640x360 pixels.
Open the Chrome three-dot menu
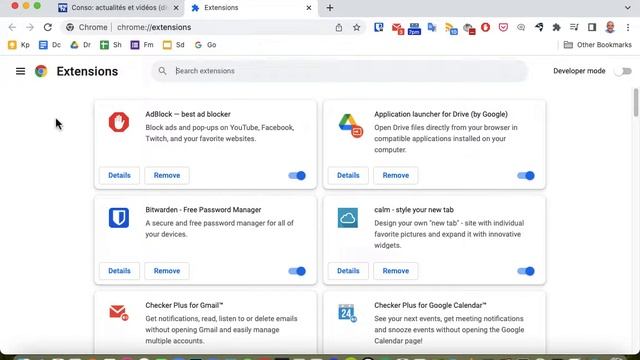[628, 27]
